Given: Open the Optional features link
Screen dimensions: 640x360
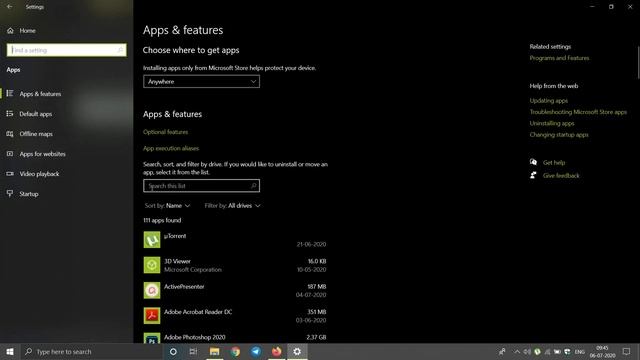Looking at the screenshot, I should click(165, 132).
